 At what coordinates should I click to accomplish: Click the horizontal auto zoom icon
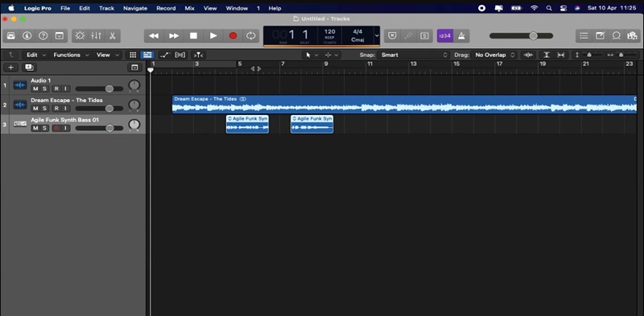(x=560, y=55)
